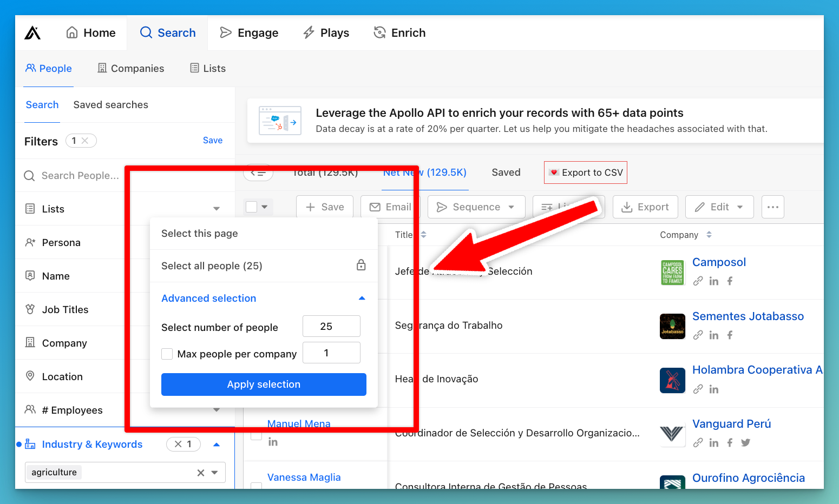
Task: Open Camposol's Facebook icon
Action: [x=730, y=281]
